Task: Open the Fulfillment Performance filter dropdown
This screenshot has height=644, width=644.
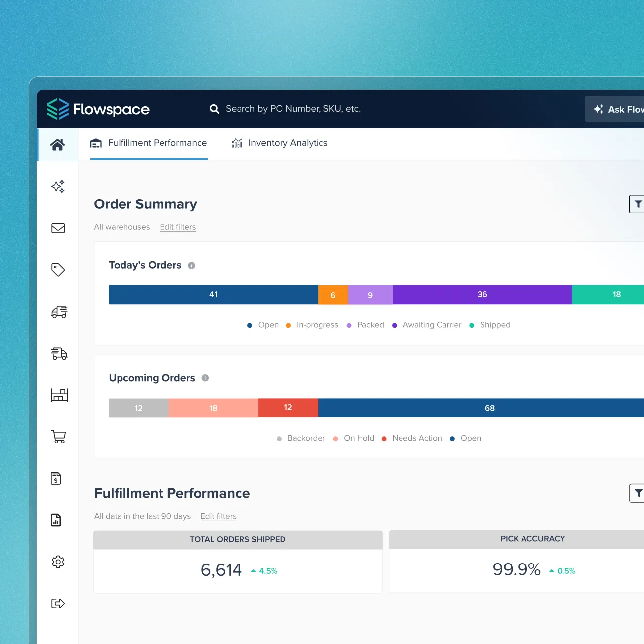Action: point(638,493)
